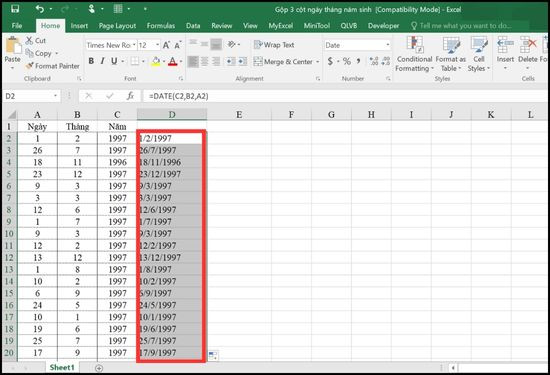The height and width of the screenshot is (375, 550).
Task: Click Select All corner triangle
Action: pos(12,115)
